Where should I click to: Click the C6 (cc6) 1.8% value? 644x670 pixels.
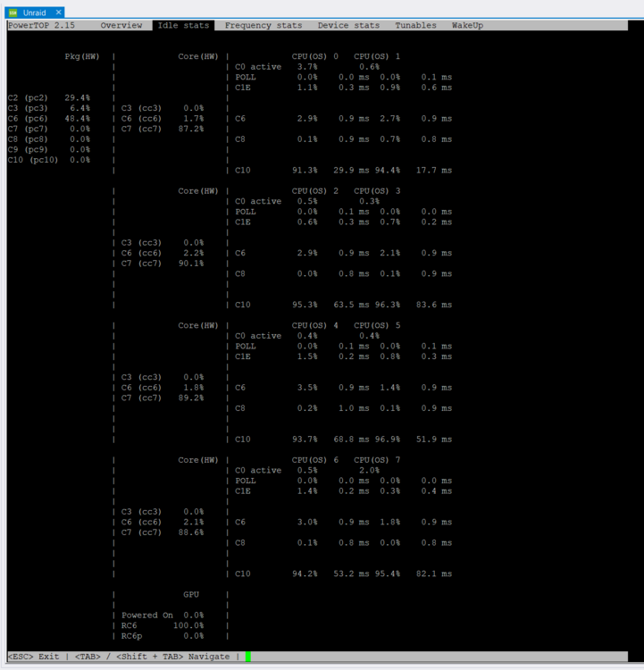point(194,388)
